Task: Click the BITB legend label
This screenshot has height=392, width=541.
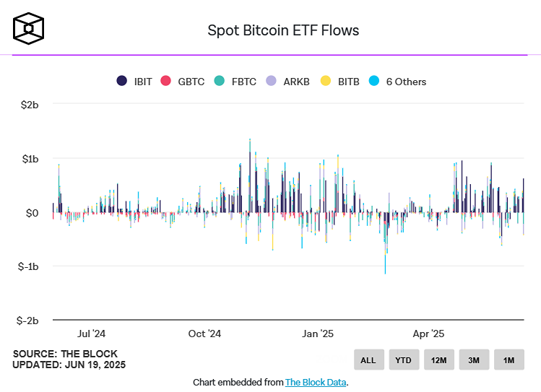Action: (349, 82)
